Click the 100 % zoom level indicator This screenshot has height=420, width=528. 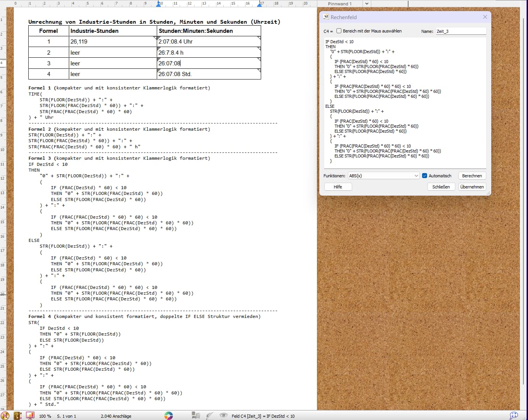45,416
